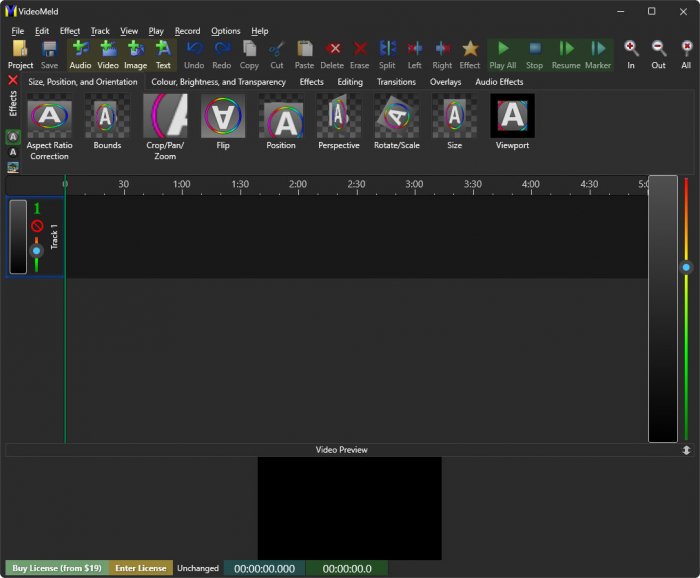
Task: Open the Colour, Brightness, and Transparency tab
Action: coord(218,82)
